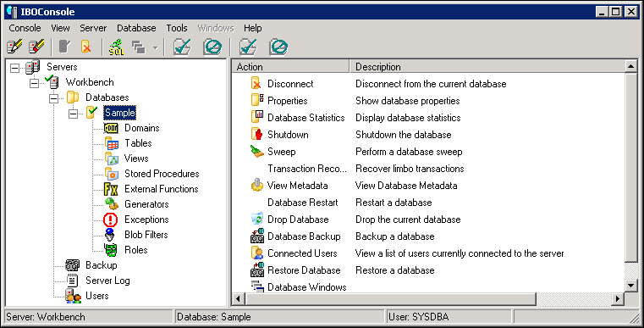Open Tables in the database tree
The height and width of the screenshot is (328, 644).
(x=138, y=143)
